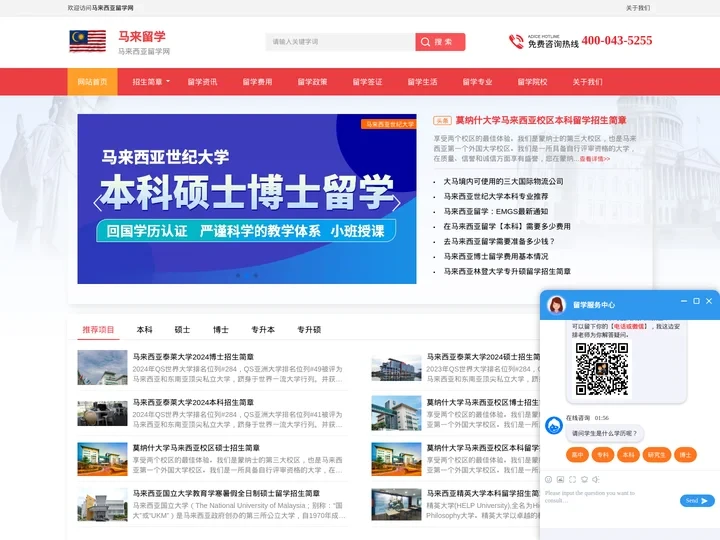720x540 pixels.
Task: Open 马来西亚国立大学教育学寒暑假全日制硕士 title
Action: pos(226,493)
